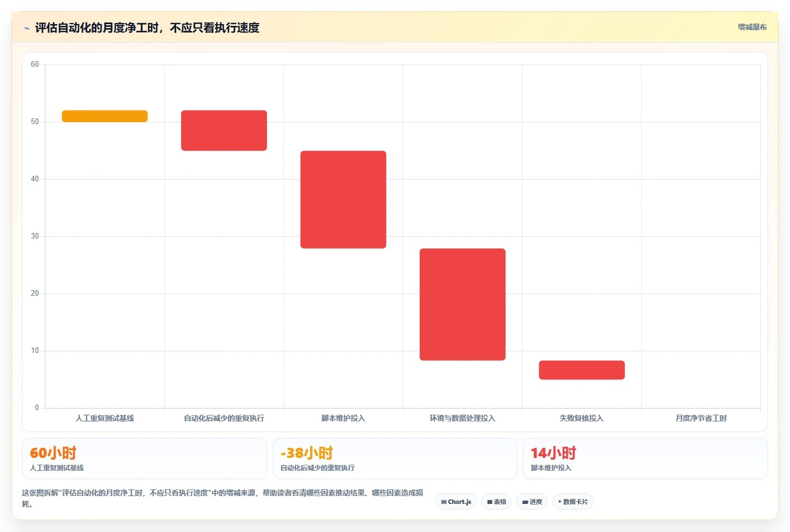Image resolution: width=790 pixels, height=532 pixels.
Task: Click 人工重复测试基线 caption under 60小时
Action: coord(57,468)
